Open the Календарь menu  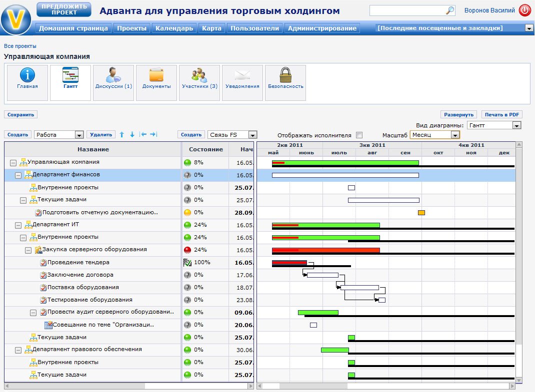point(174,28)
